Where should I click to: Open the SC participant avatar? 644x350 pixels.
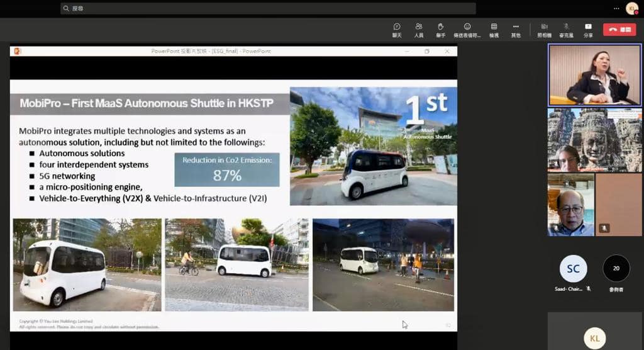point(573,269)
